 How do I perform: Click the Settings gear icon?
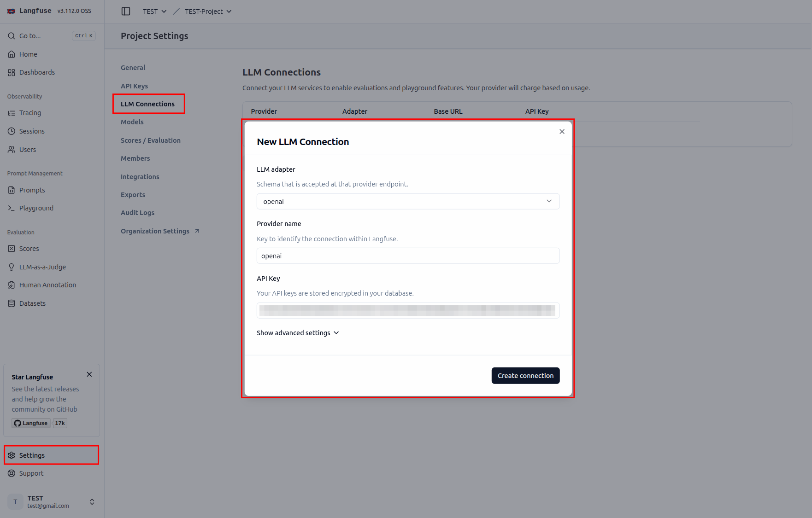click(x=12, y=455)
